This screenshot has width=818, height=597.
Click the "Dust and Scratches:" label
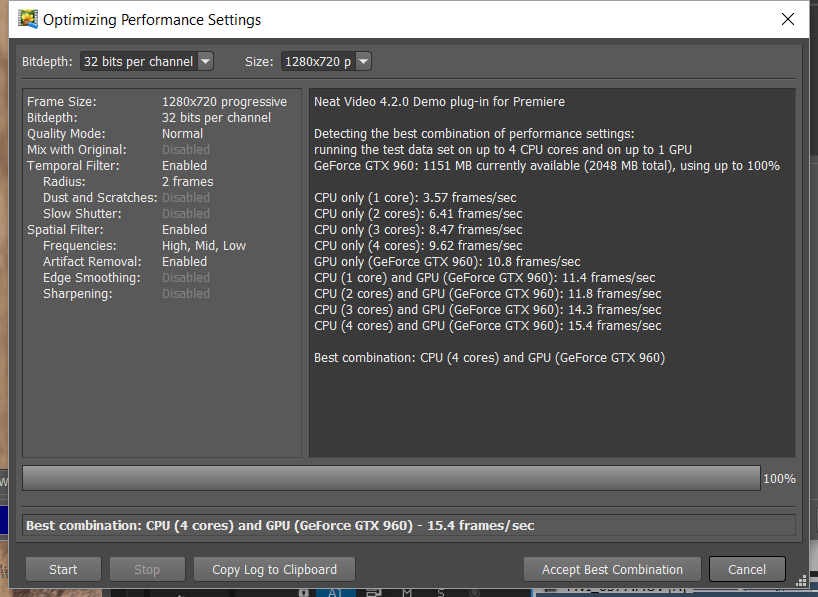tap(100, 198)
